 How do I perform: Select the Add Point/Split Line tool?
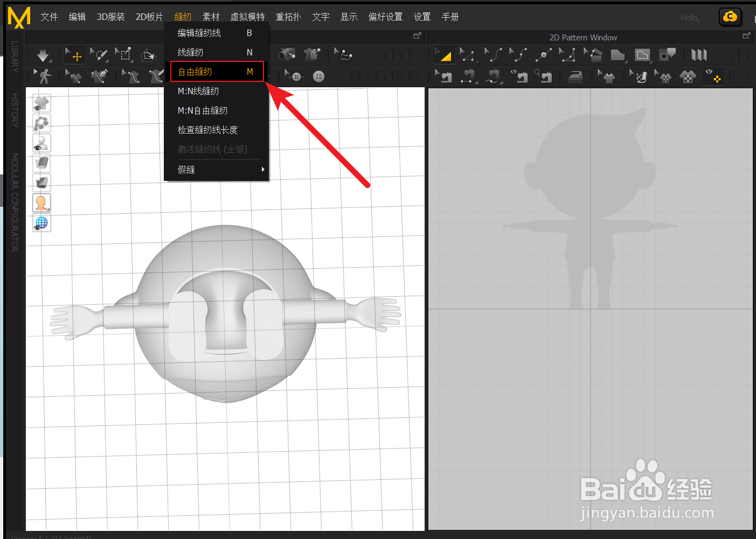(x=543, y=55)
